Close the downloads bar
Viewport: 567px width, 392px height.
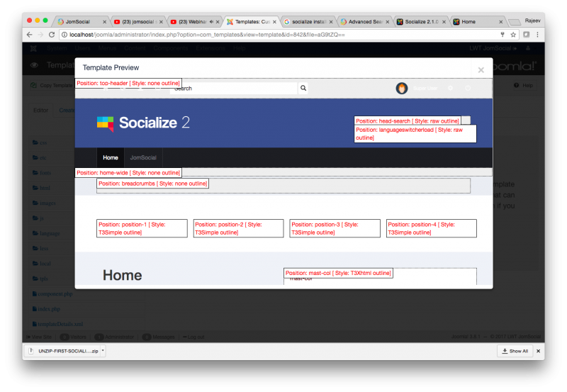pyautogui.click(x=538, y=351)
